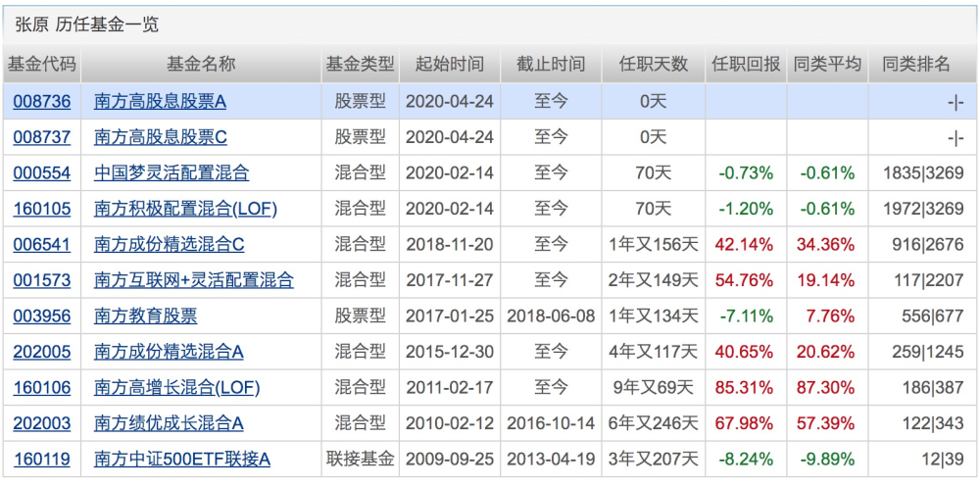This screenshot has width=980, height=486.
Task: Open the 南方互联网+灵活配置混合 fund page
Action: click(194, 280)
